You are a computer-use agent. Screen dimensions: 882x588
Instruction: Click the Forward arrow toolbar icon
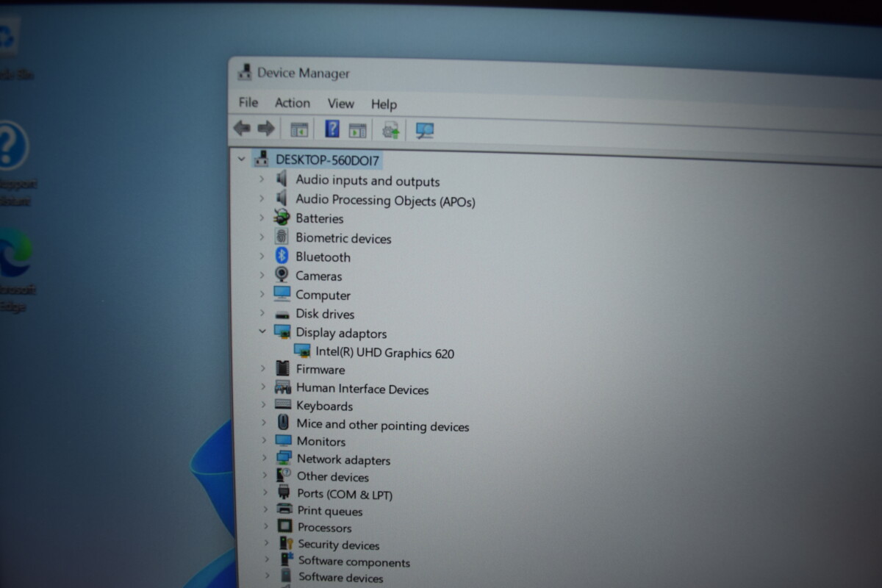pyautogui.click(x=266, y=129)
